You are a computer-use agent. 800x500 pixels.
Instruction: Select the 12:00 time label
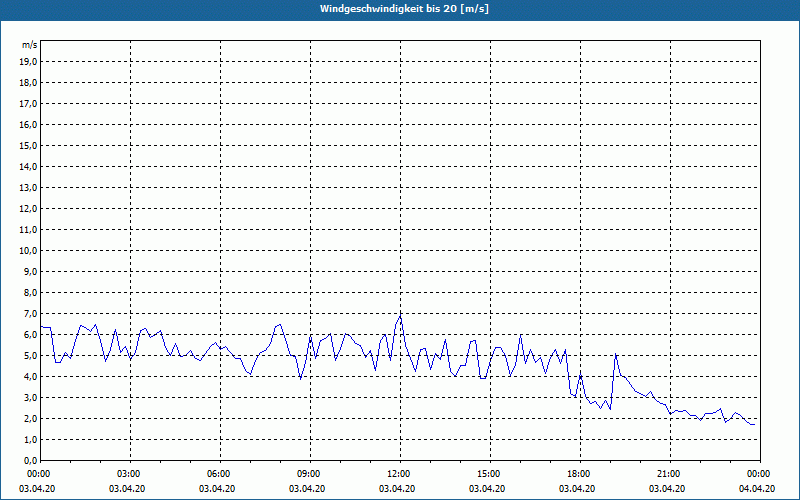click(401, 474)
